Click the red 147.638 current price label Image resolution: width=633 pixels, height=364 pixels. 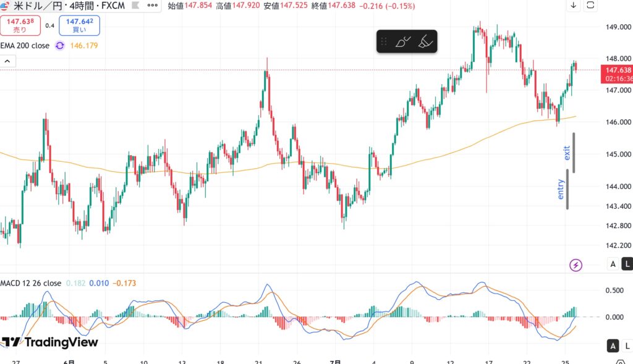618,70
